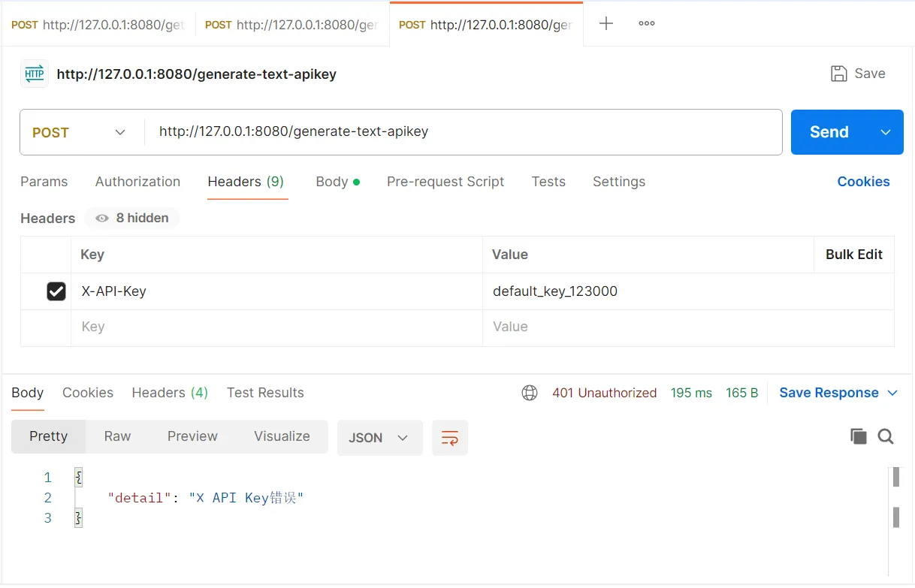The height and width of the screenshot is (588, 915).
Task: Click the Save floppy disk icon
Action: (839, 74)
